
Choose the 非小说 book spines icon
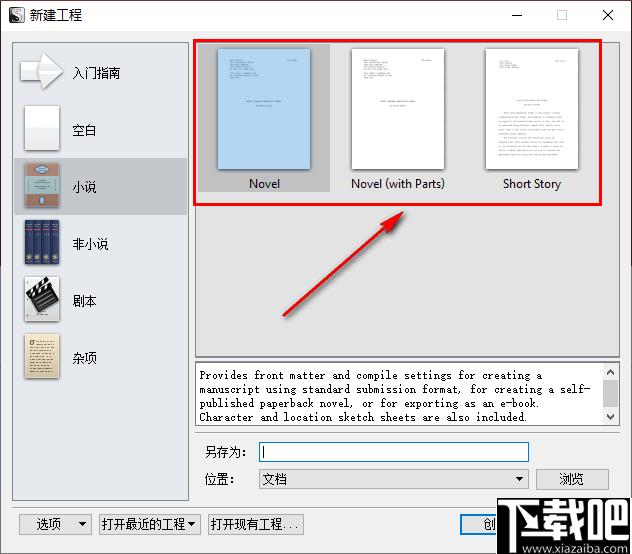pyautogui.click(x=42, y=242)
